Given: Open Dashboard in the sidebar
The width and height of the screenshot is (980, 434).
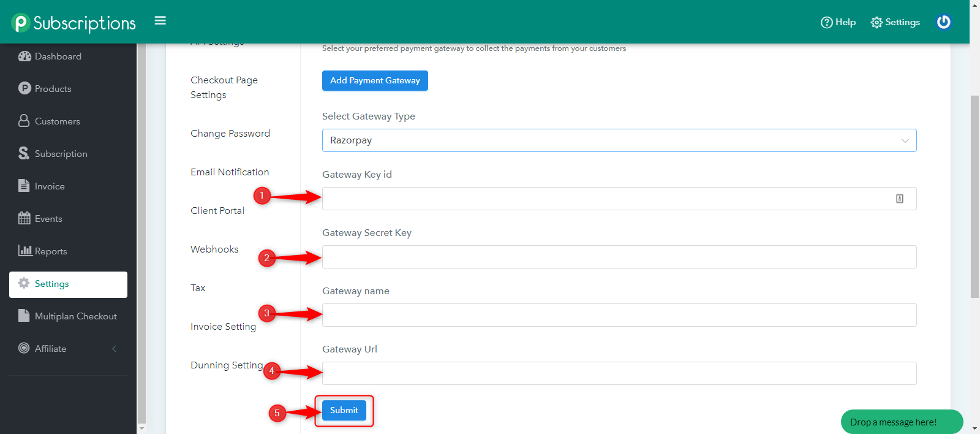Looking at the screenshot, I should [68, 56].
